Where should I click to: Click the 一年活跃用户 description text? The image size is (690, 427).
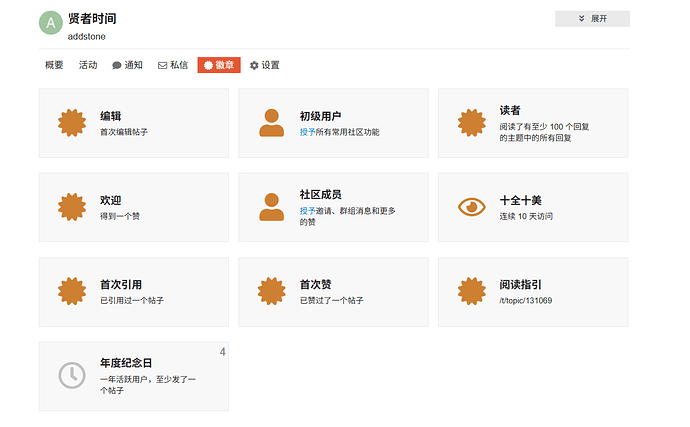tap(148, 385)
